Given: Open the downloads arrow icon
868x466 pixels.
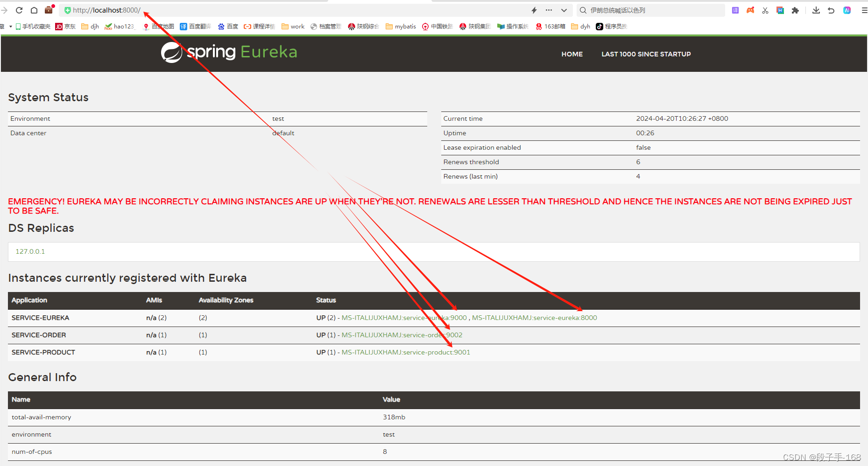Looking at the screenshot, I should tap(816, 10).
